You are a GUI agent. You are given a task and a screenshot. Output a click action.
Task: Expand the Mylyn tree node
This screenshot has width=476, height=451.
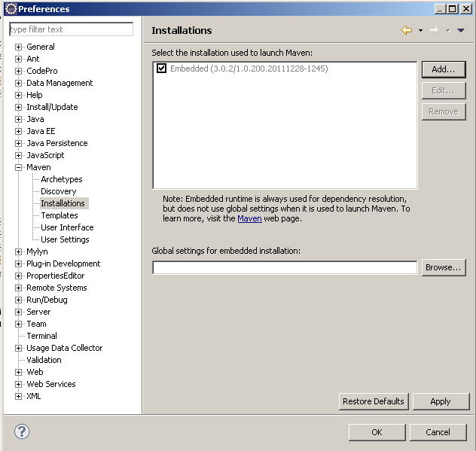[19, 251]
